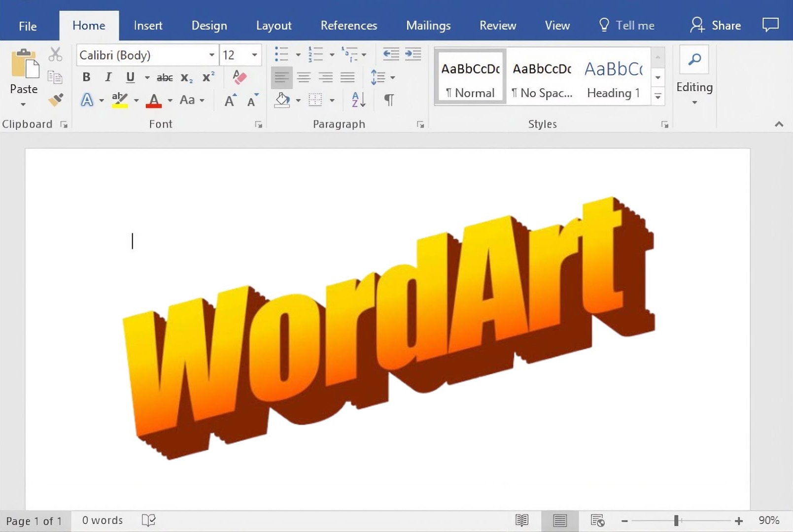
Task: Open the comments speech bubble icon
Action: pyautogui.click(x=770, y=25)
